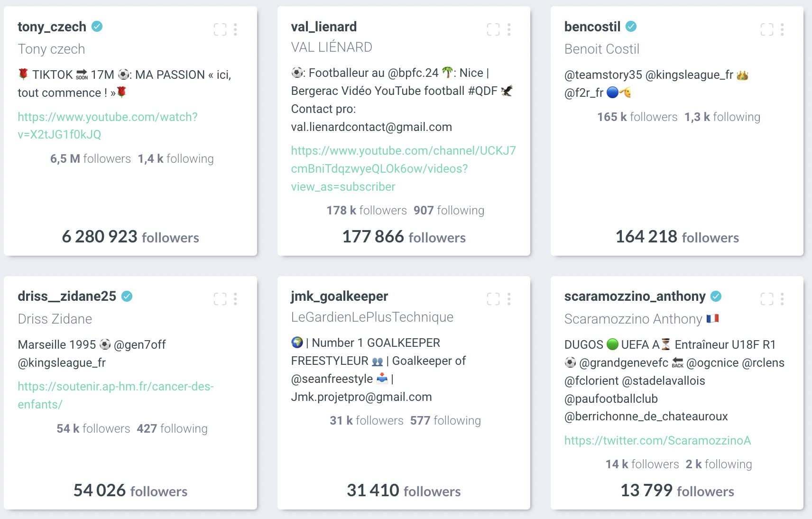
Task: Open the three-dot menu on tony_czech card
Action: point(235,29)
